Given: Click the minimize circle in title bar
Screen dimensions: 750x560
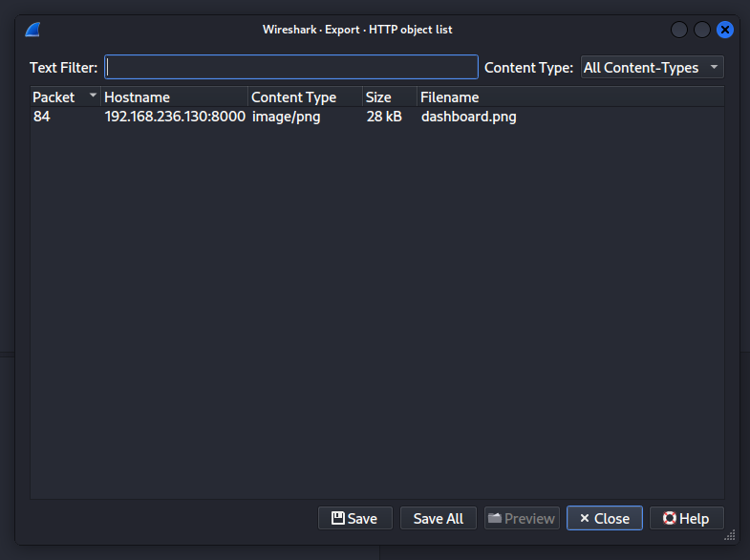Looking at the screenshot, I should (x=679, y=30).
